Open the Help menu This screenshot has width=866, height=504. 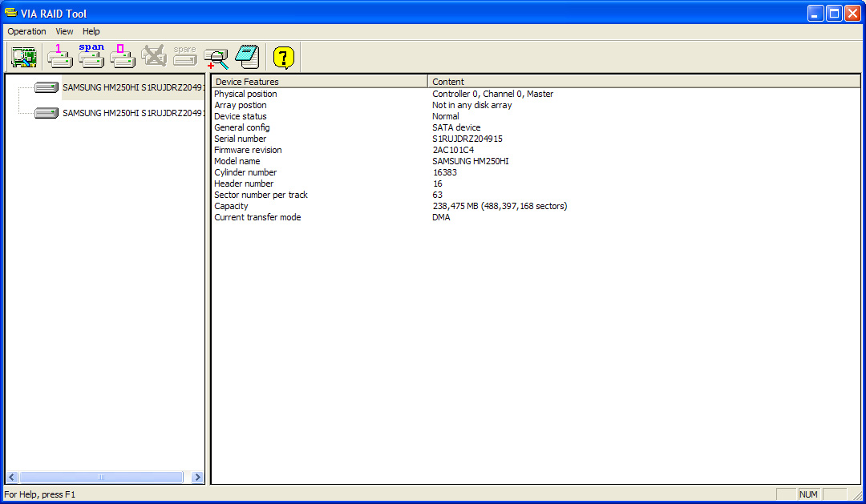pos(91,31)
